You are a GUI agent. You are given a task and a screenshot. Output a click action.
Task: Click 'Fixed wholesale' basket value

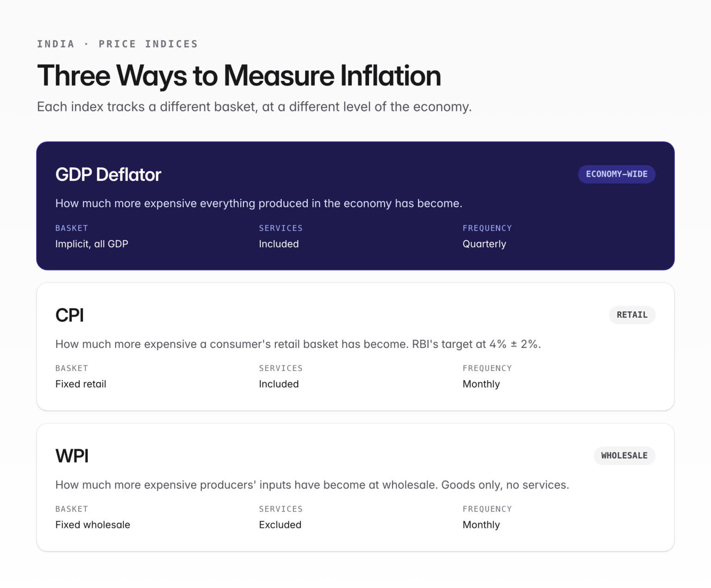click(x=93, y=525)
